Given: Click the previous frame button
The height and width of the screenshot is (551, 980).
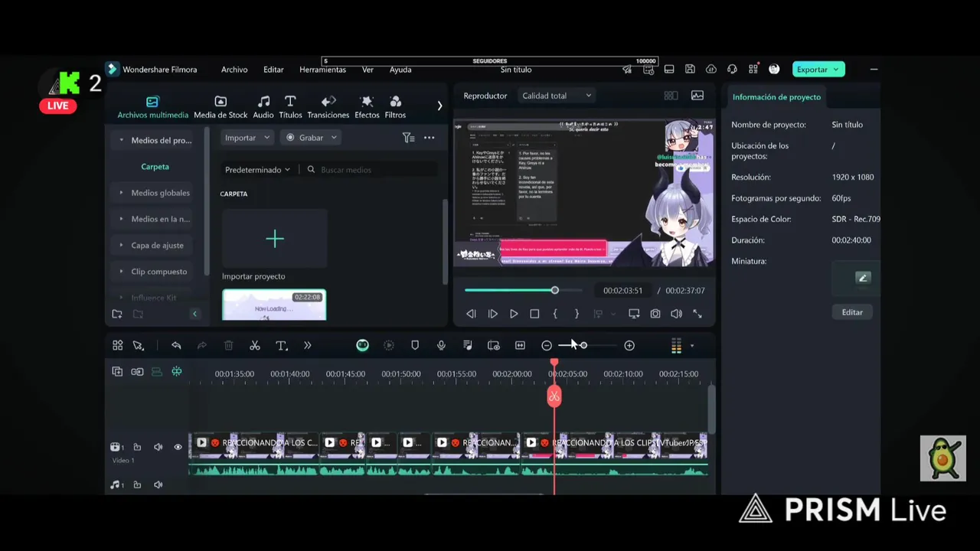Looking at the screenshot, I should click(x=471, y=314).
